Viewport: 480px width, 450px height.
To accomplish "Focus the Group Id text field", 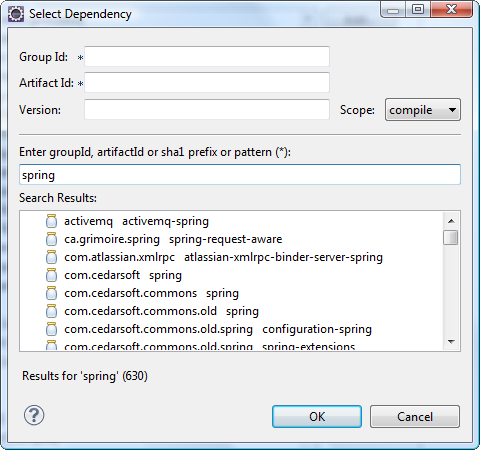I will pyautogui.click(x=207, y=56).
